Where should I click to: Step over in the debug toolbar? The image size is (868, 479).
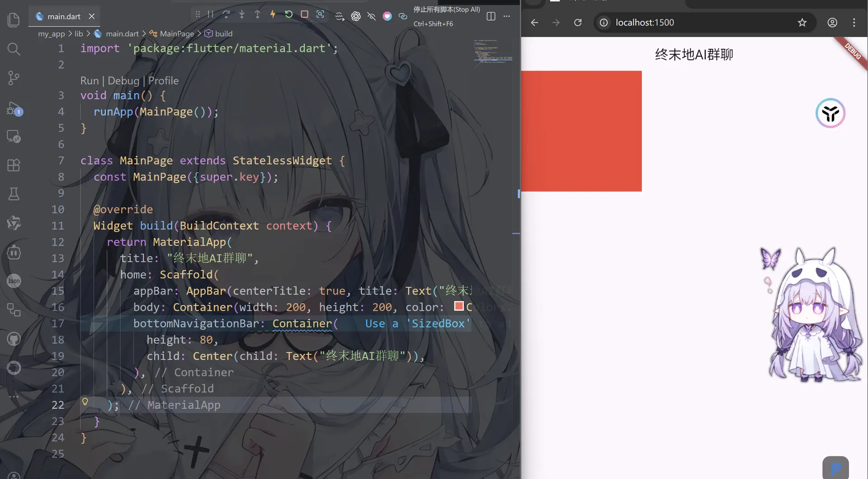click(226, 14)
